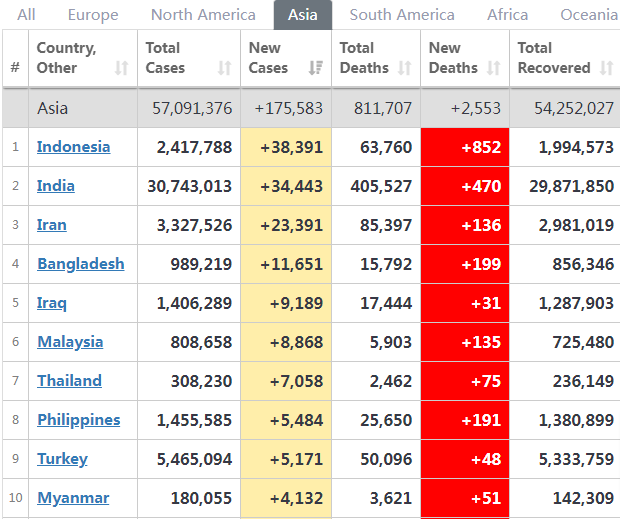Show the All continents tab
620x519 pixels.
point(26,15)
